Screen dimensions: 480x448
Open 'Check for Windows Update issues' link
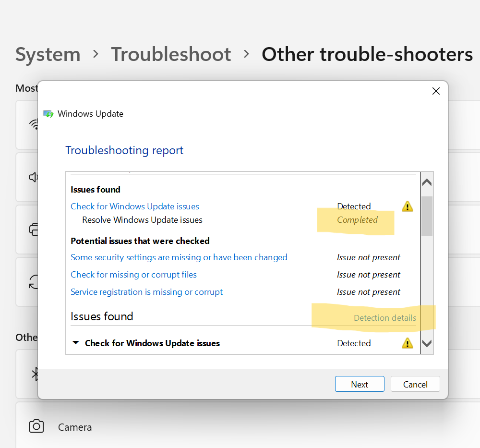point(135,206)
